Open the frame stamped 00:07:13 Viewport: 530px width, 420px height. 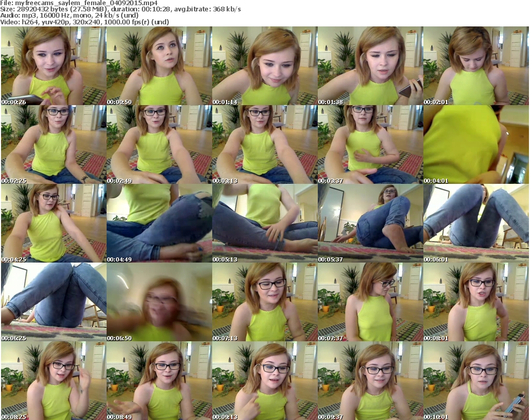point(264,302)
